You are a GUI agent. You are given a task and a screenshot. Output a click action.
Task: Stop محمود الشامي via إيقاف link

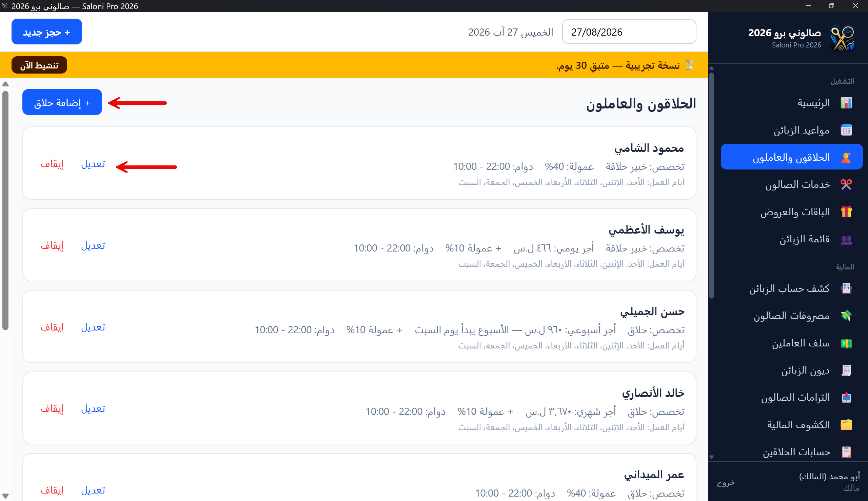[x=52, y=164]
